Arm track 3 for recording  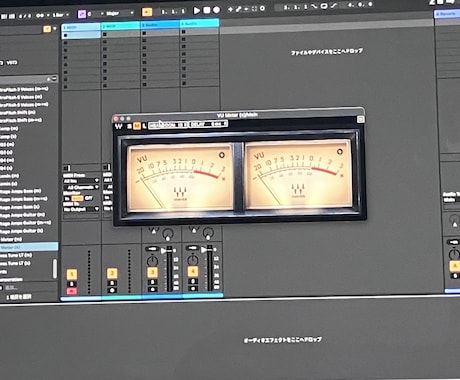(x=152, y=289)
